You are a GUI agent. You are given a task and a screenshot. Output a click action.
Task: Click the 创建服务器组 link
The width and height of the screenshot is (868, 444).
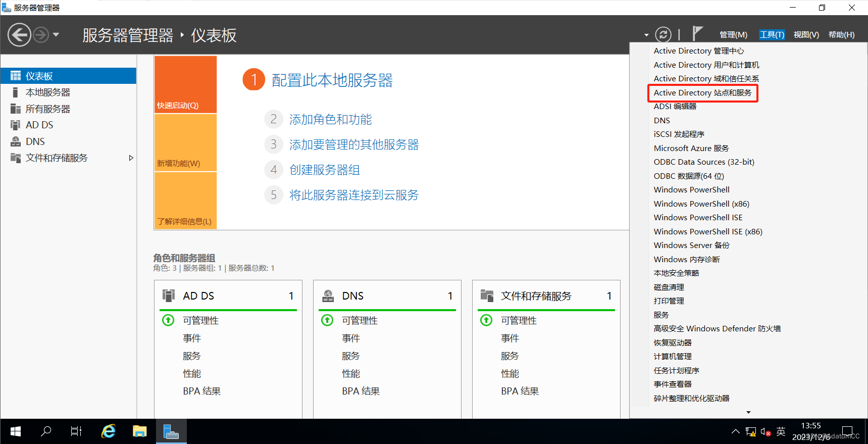325,170
